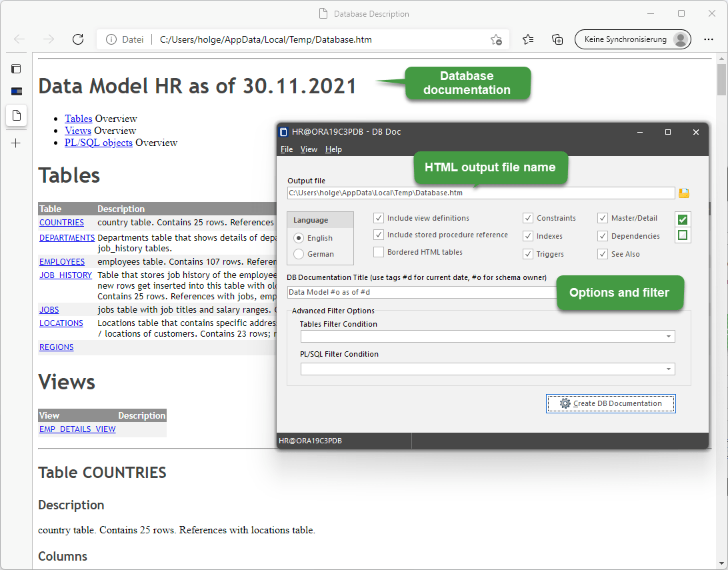Expand the Tables Filter Condition dropdown
This screenshot has width=728, height=570.
tap(669, 337)
